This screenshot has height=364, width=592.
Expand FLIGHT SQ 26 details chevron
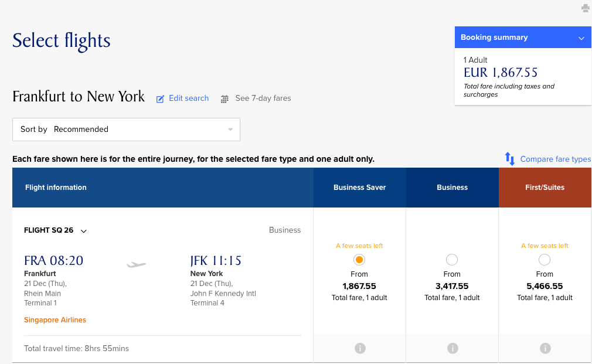[84, 231]
